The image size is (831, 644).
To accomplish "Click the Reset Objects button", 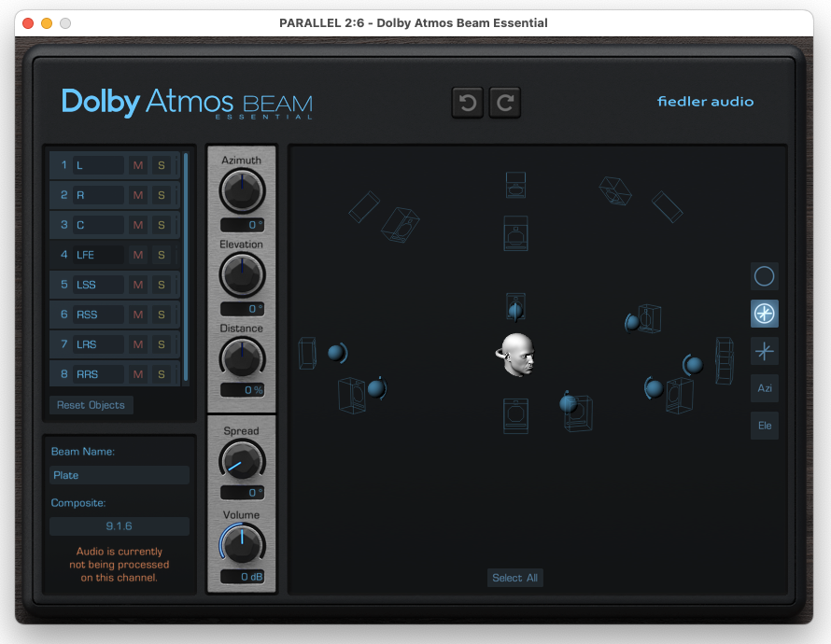I will pyautogui.click(x=92, y=405).
